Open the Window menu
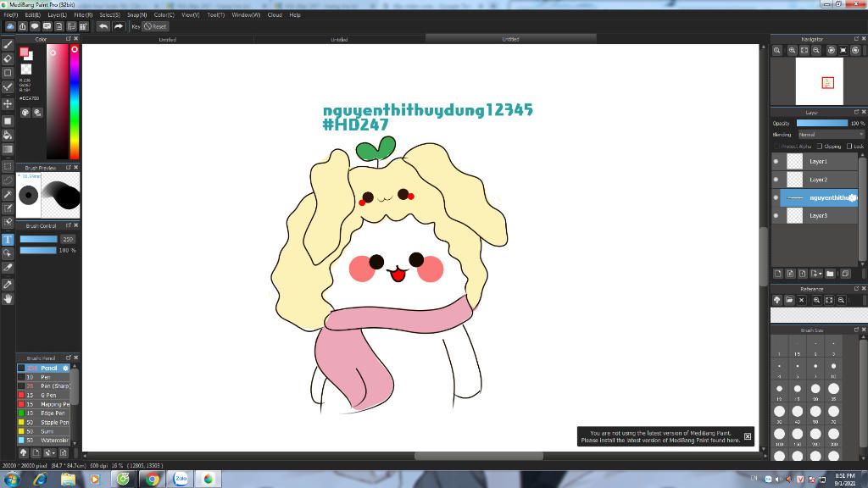This screenshot has height=488, width=868. pyautogui.click(x=246, y=15)
